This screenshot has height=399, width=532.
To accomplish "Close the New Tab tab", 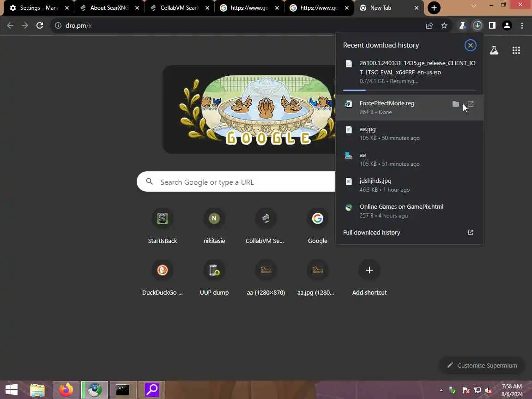I will click(x=416, y=8).
